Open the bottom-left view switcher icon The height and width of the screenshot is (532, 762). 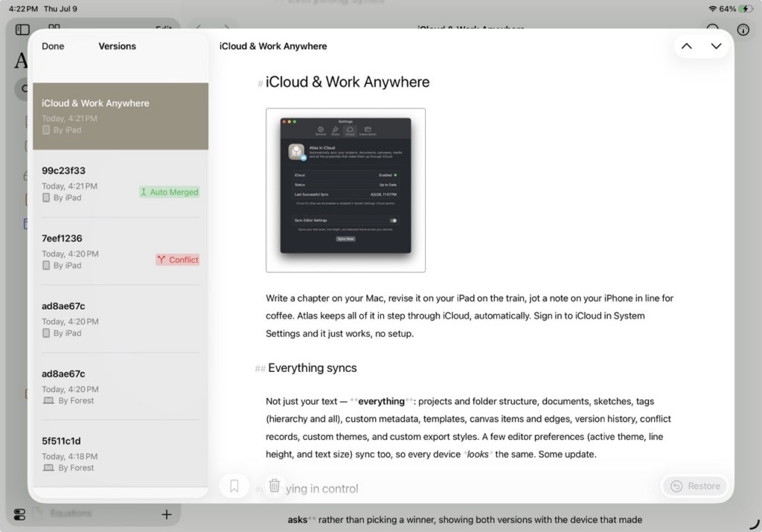tap(19, 514)
